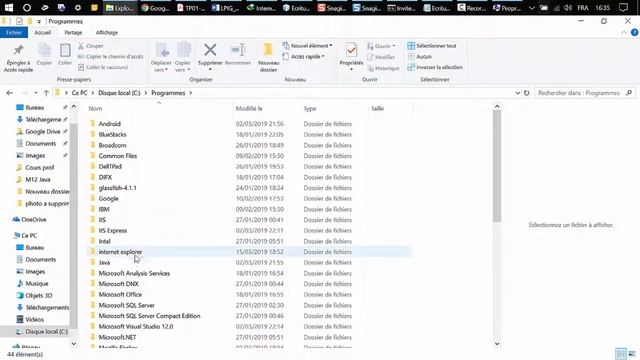
Task: Refresh the folder view
Action: [527, 93]
